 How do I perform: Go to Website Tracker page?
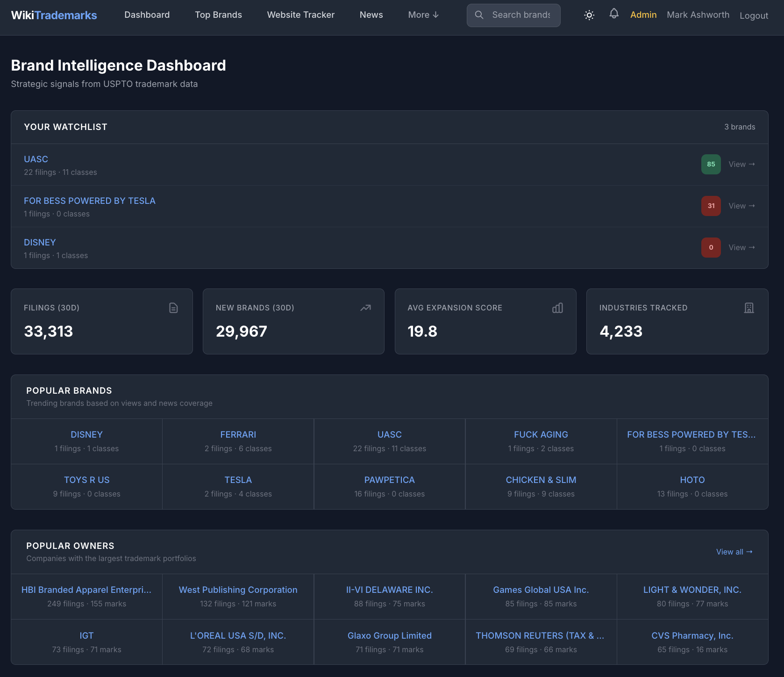coord(300,15)
